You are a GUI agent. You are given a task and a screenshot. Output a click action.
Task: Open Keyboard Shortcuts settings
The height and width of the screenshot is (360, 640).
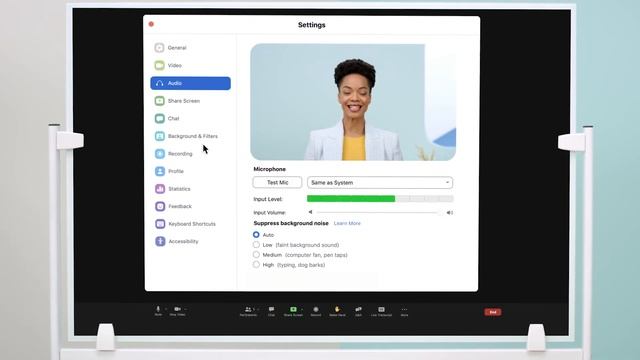[186, 224]
